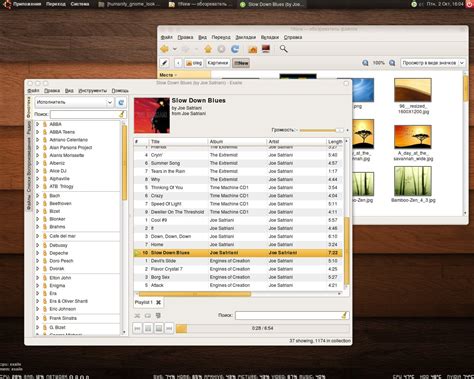Sort playlist by the Album column header
The width and height of the screenshot is (474, 379).
point(237,142)
